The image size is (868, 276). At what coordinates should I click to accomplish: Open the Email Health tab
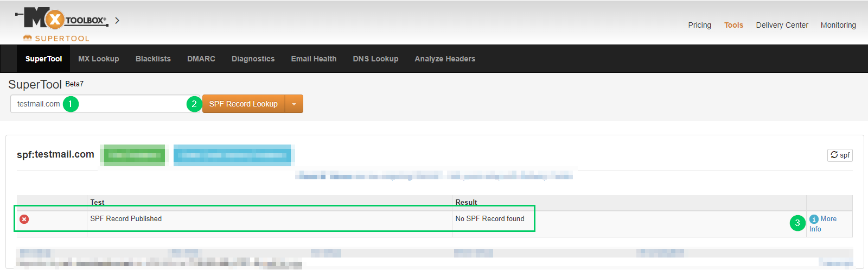tap(314, 59)
